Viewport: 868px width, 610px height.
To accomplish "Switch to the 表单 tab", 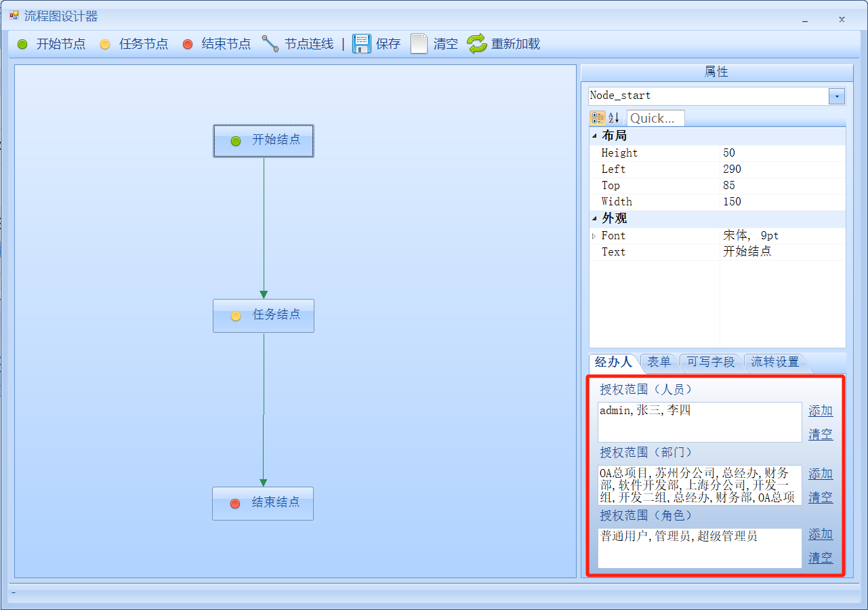I will coord(659,363).
